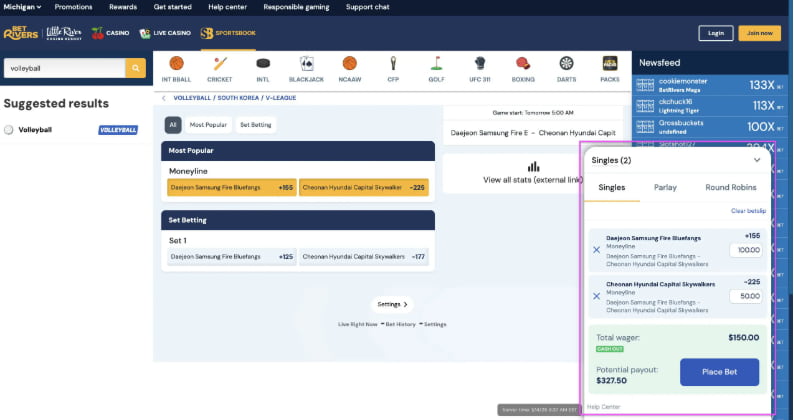
Task: Click the Join now button
Action: click(760, 33)
